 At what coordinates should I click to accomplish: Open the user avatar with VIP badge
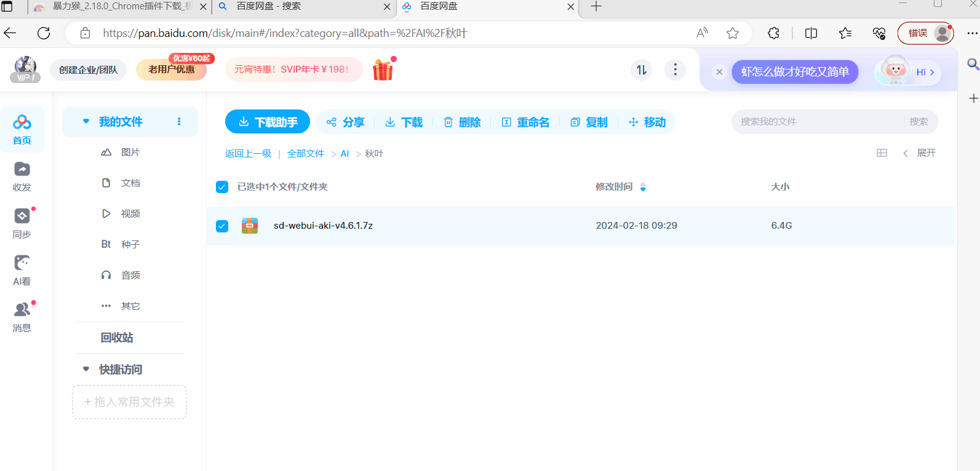click(25, 69)
